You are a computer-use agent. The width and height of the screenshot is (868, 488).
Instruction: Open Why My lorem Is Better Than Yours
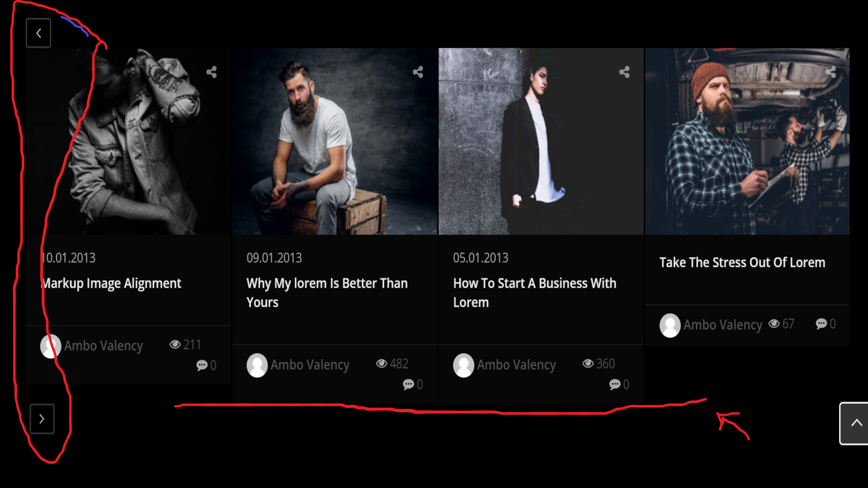(327, 293)
